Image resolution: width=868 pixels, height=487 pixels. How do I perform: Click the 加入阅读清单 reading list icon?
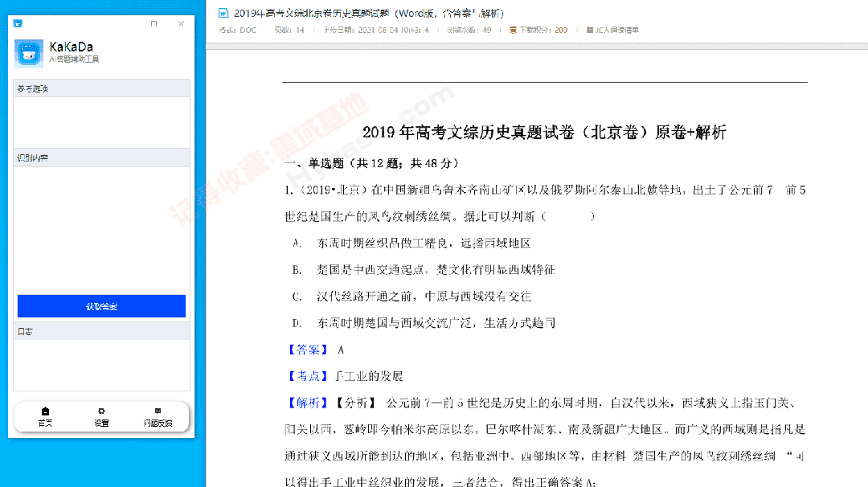pos(590,30)
